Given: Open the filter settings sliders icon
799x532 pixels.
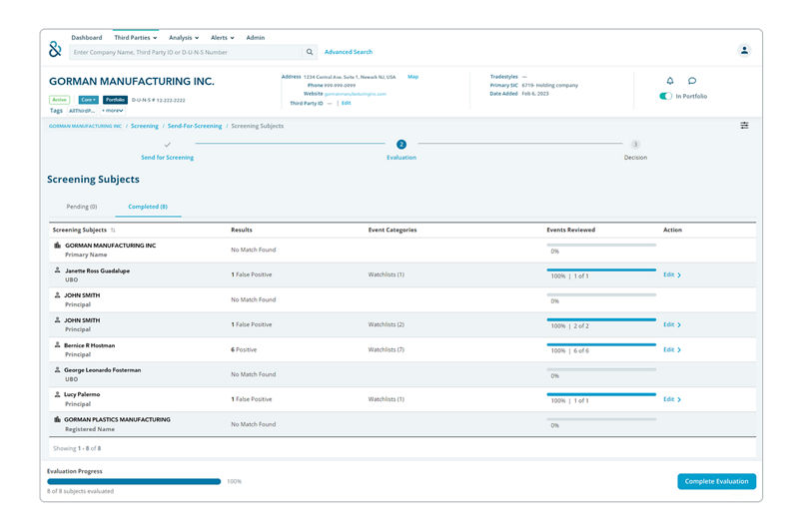Looking at the screenshot, I should (x=744, y=126).
